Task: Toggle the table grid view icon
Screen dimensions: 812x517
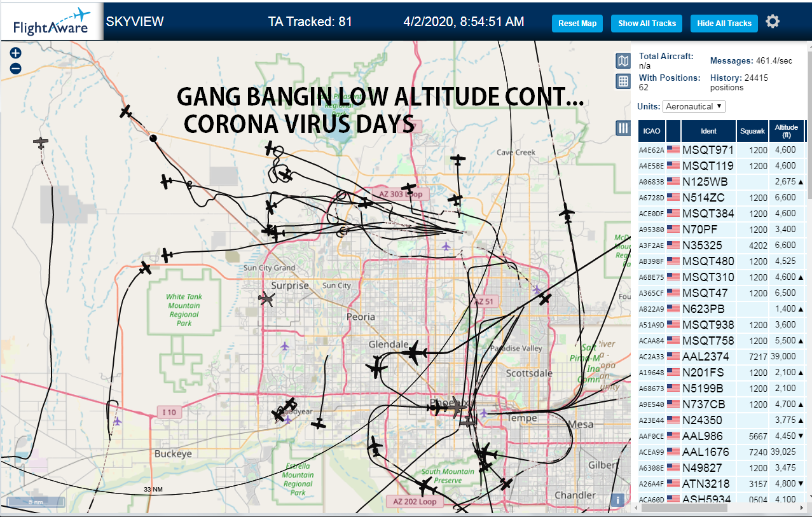Action: point(623,81)
